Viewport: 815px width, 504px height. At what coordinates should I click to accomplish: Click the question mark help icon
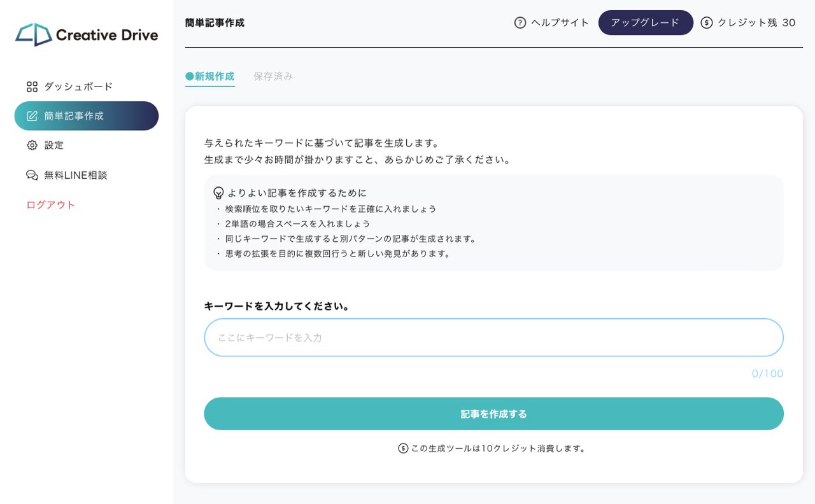pyautogui.click(x=520, y=23)
